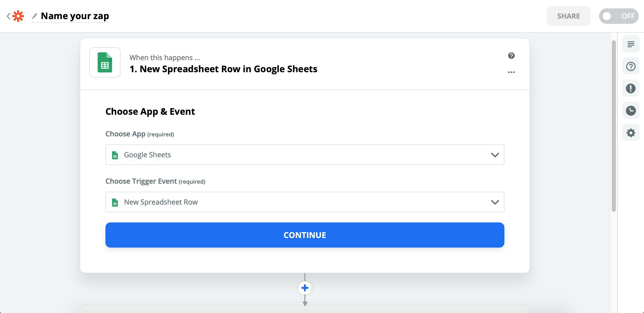Image resolution: width=644 pixels, height=313 pixels.
Task: Toggle the zap ON/OFF switch
Action: (x=619, y=16)
